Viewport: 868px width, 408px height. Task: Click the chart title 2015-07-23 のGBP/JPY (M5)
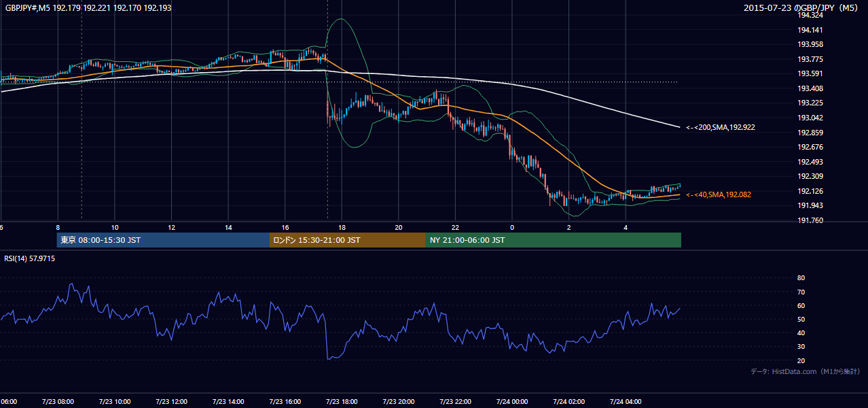pyautogui.click(x=801, y=8)
